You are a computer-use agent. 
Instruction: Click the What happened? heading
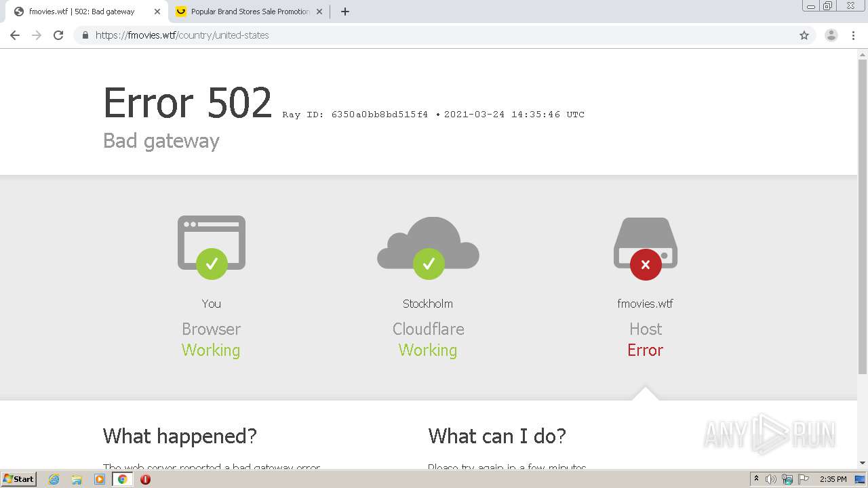180,436
